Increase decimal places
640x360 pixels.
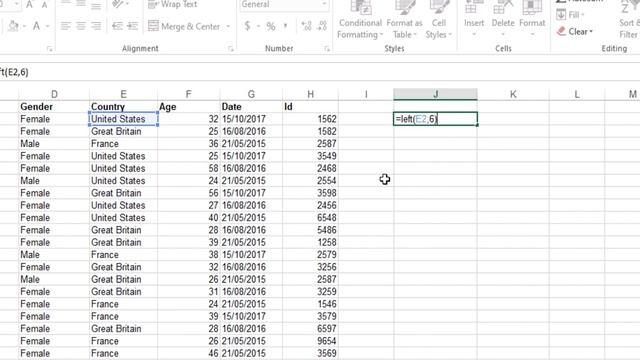(306, 26)
